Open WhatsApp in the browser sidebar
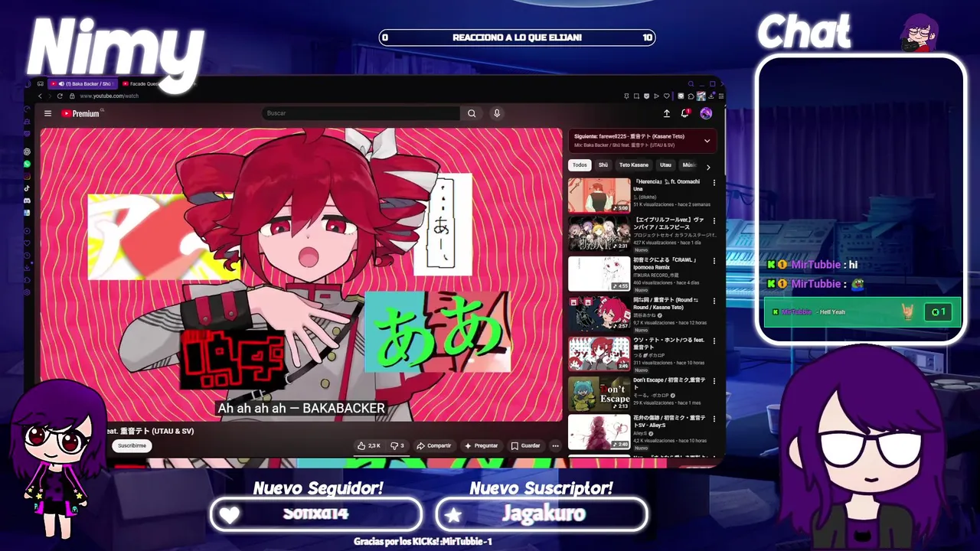This screenshot has height=551, width=980. 27,164
